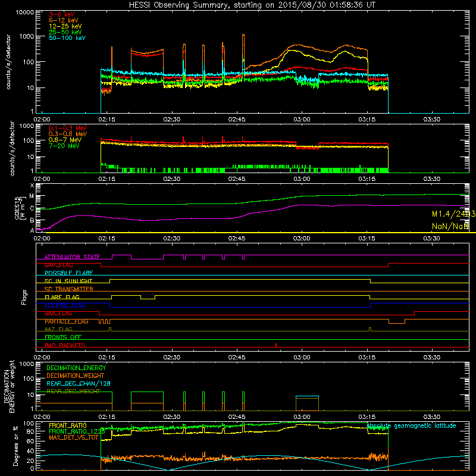
Task: Click the AAZ flag pulse near 03:15
Action: point(370,329)
